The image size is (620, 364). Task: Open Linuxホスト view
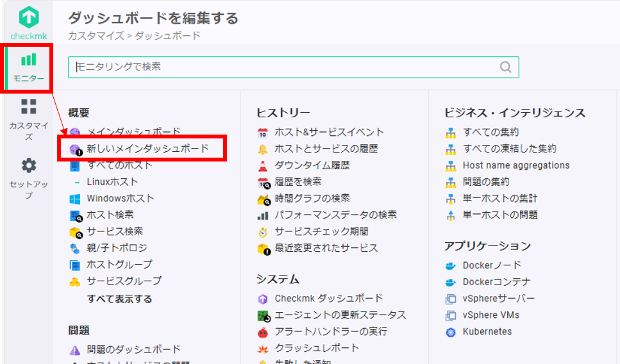coord(112,182)
